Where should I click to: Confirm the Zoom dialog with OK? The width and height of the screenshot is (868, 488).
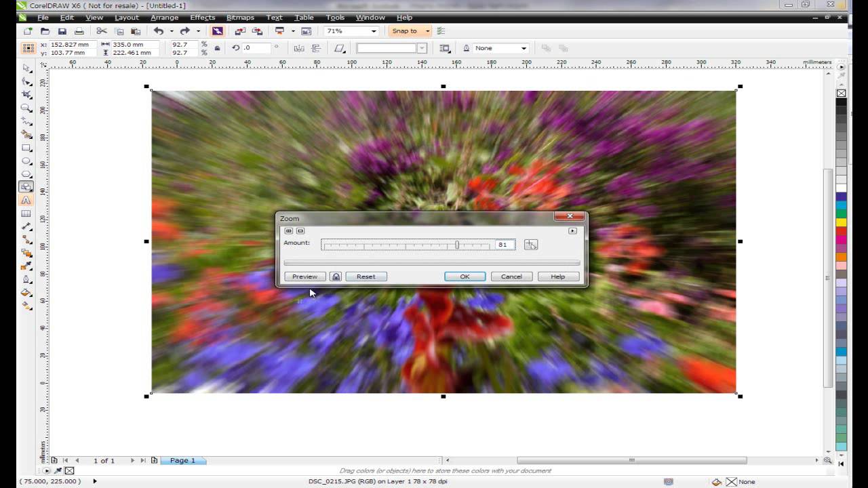point(465,277)
